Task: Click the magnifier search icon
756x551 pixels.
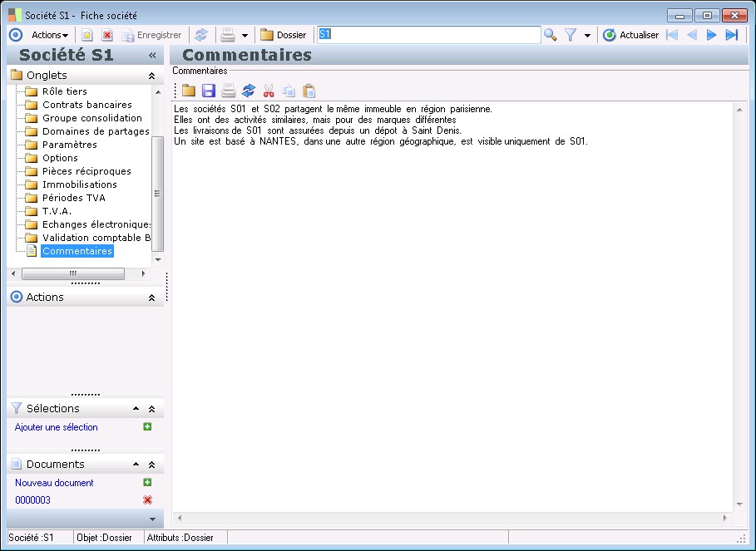Action: tap(550, 35)
